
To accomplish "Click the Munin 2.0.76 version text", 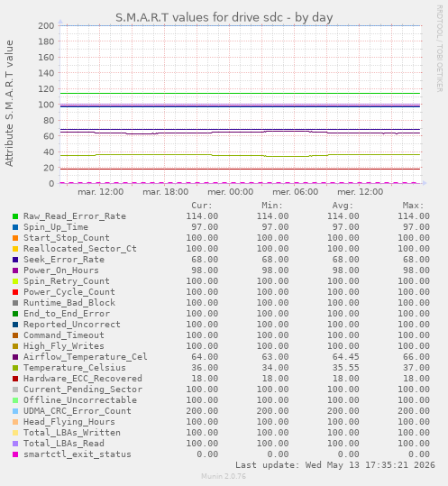I will click(224, 476).
